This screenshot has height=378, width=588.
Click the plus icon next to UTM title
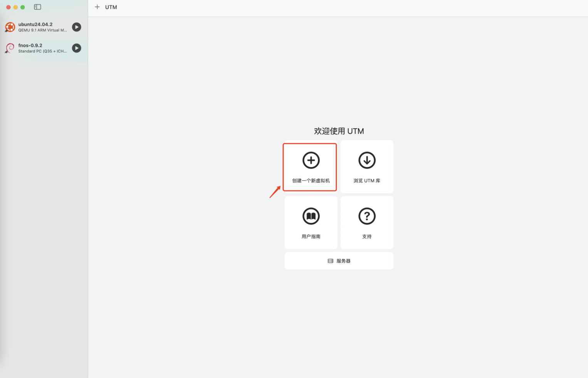coord(97,7)
